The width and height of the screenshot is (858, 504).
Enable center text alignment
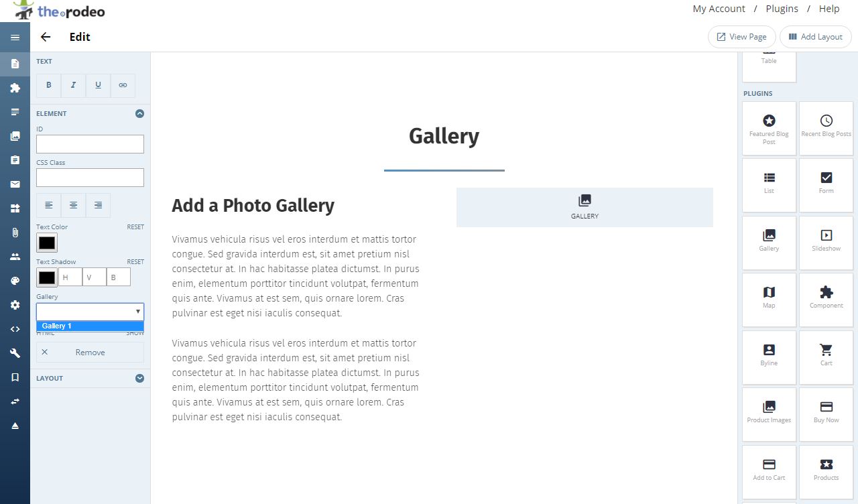click(x=73, y=205)
